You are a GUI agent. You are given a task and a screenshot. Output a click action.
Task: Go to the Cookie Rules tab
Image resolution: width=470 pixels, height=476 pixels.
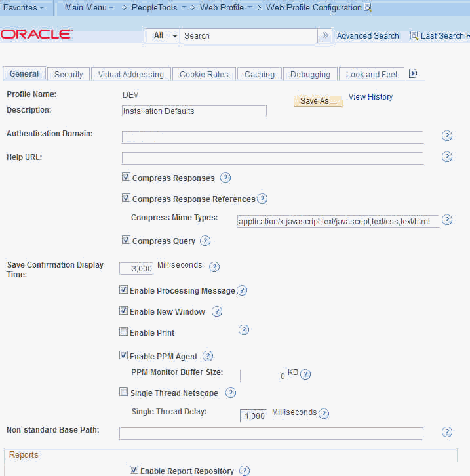(x=204, y=74)
